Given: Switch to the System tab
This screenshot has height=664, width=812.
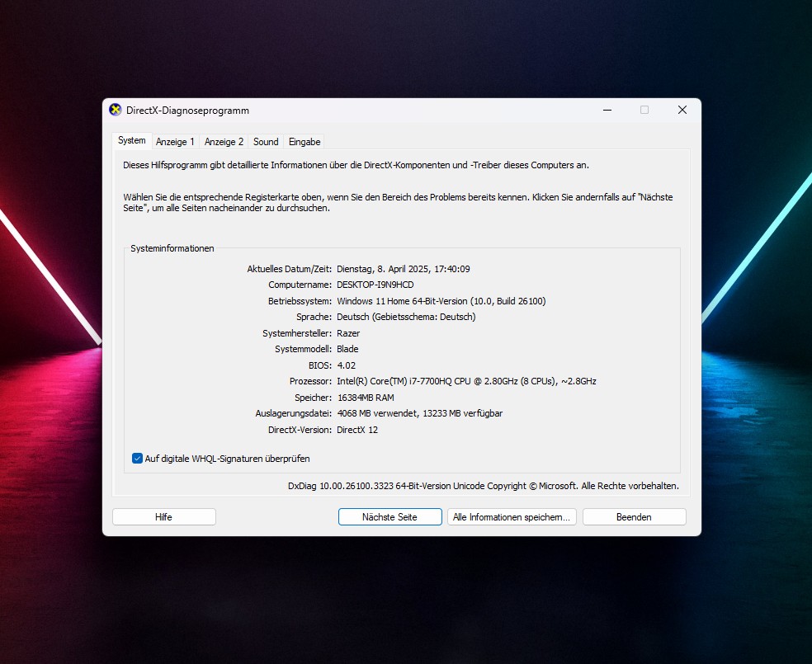Looking at the screenshot, I should tap(131, 141).
